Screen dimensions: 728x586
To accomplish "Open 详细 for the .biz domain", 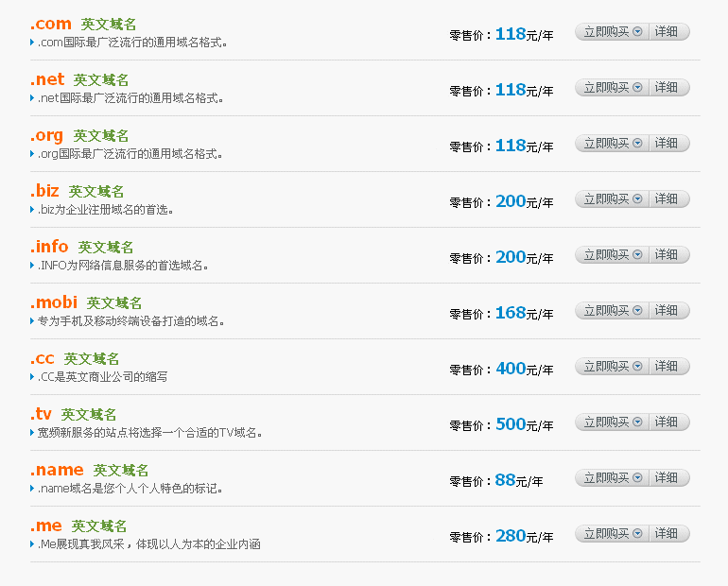I will coord(667,199).
